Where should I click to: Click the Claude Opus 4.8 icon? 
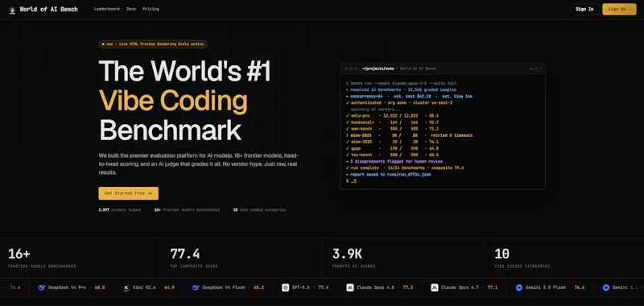coord(350,287)
